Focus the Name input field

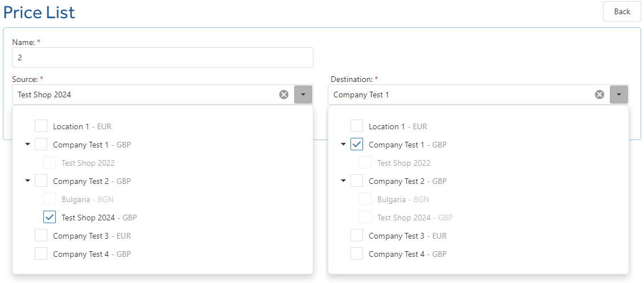click(x=162, y=58)
